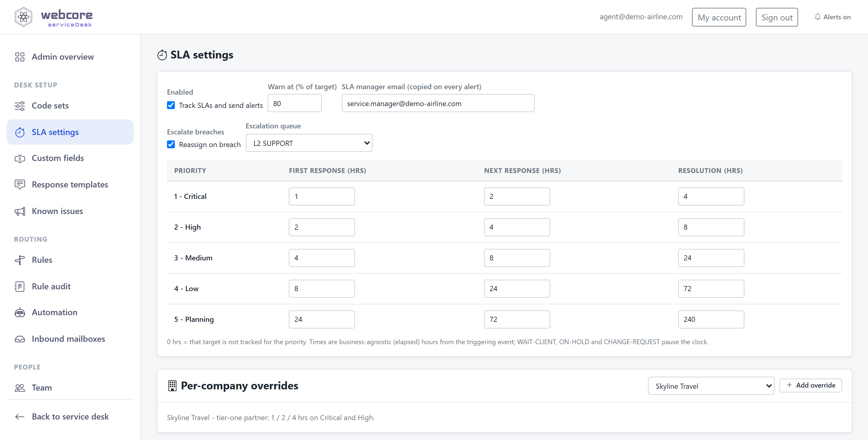868x440 pixels.
Task: Click Critical first response hours field
Action: [322, 196]
